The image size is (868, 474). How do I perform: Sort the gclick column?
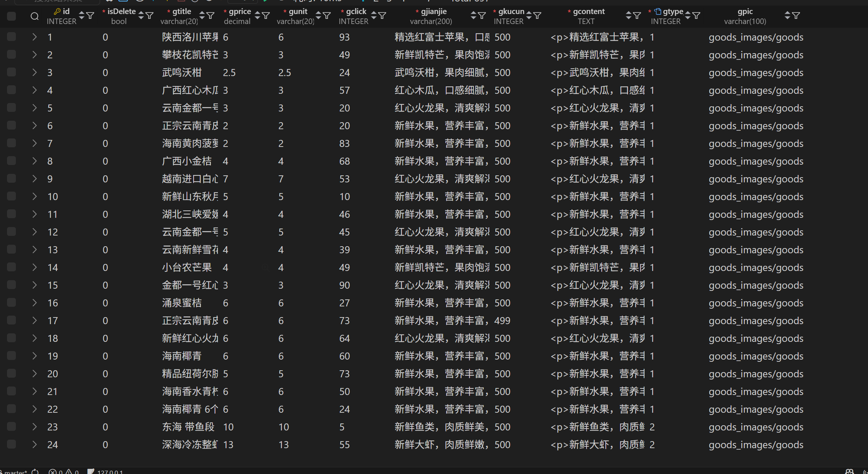point(374,16)
